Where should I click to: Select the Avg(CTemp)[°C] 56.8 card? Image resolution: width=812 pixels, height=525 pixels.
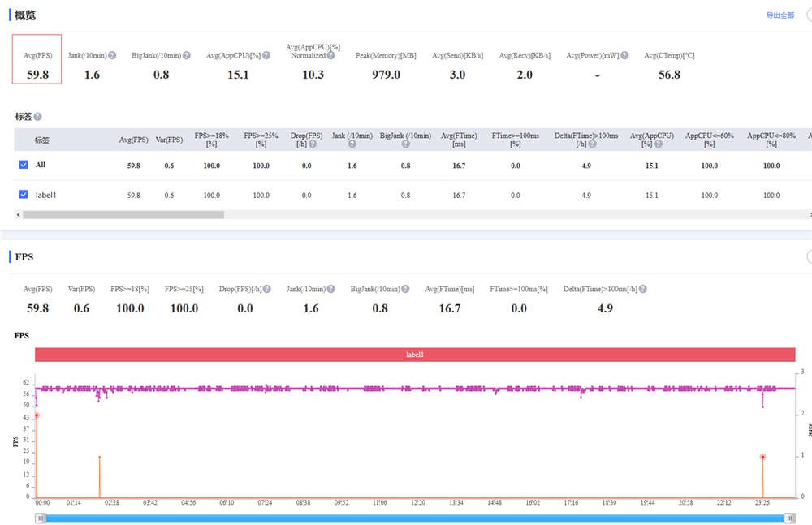click(x=669, y=66)
